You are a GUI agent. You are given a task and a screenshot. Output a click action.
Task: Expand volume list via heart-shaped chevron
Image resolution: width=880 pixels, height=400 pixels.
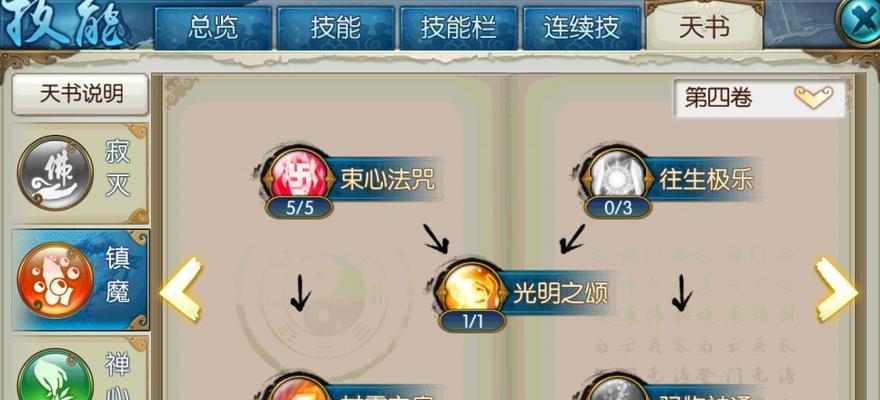tap(813, 98)
